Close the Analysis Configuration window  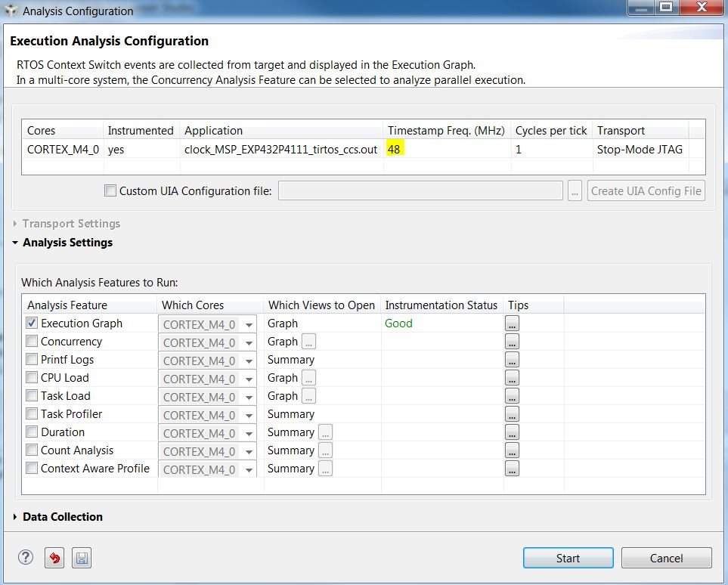(702, 8)
